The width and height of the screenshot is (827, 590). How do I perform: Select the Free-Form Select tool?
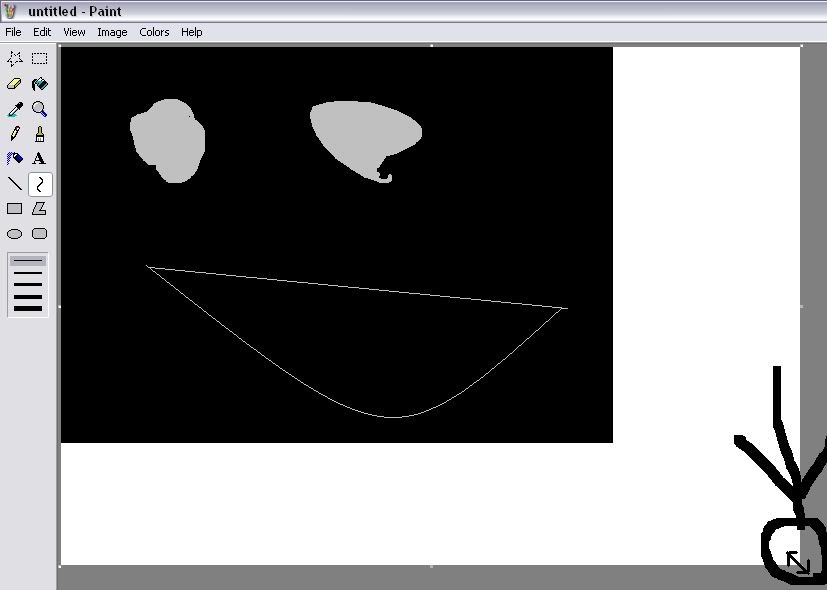click(15, 59)
